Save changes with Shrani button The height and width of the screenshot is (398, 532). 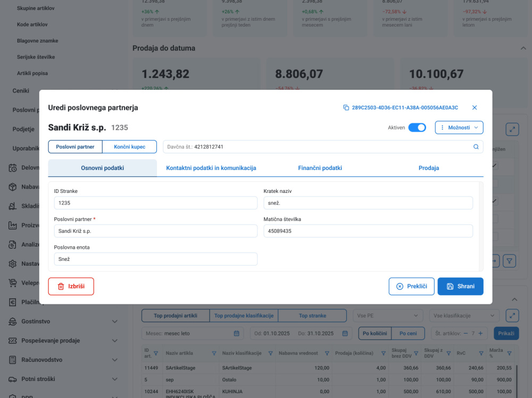click(460, 286)
